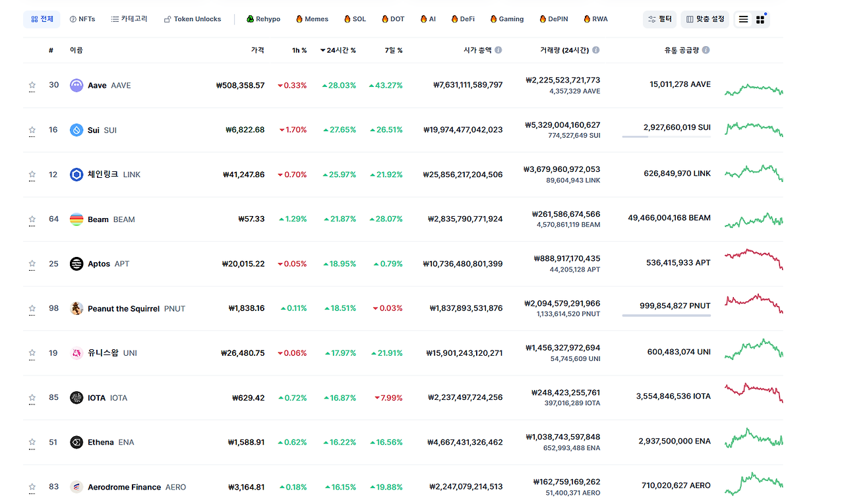The height and width of the screenshot is (504, 844).
Task: Open the IOTA 7-day sparkline chart
Action: [x=754, y=393]
